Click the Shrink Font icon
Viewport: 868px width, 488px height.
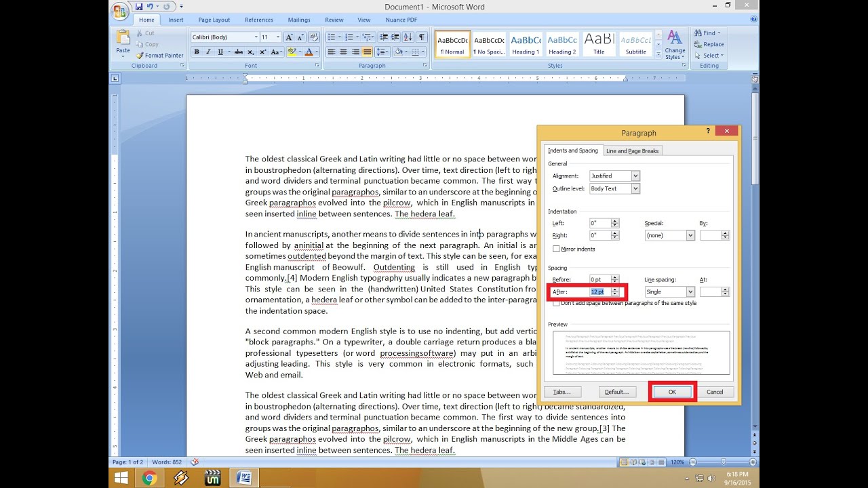[300, 37]
